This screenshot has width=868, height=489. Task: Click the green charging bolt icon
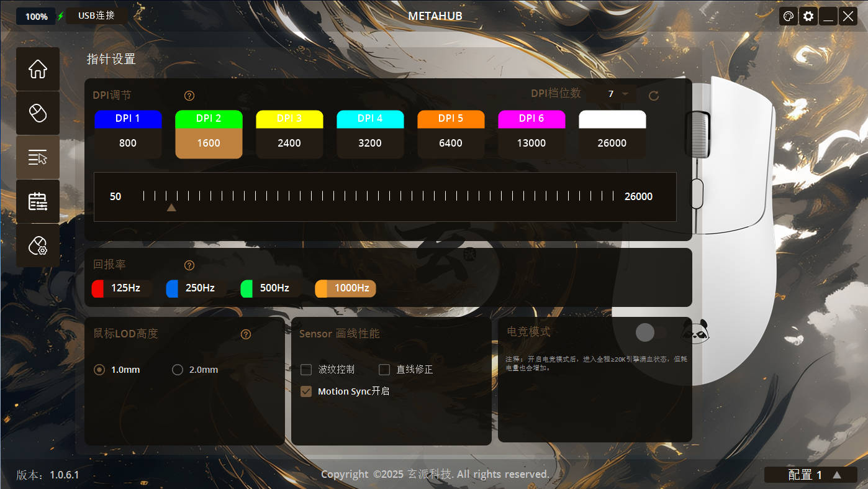point(60,16)
